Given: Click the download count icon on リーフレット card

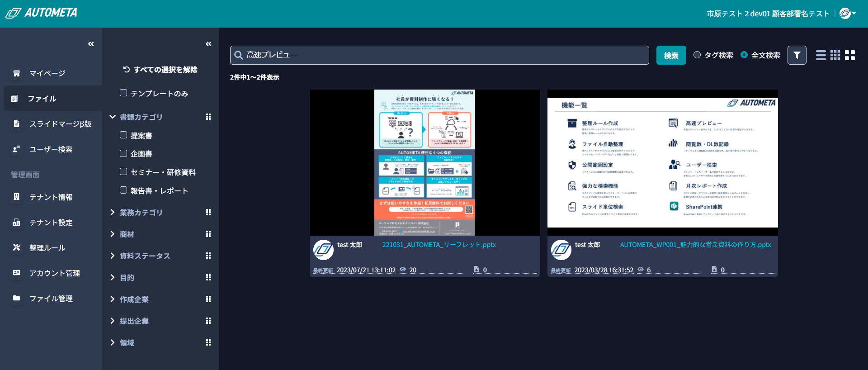Looking at the screenshot, I should (476, 269).
